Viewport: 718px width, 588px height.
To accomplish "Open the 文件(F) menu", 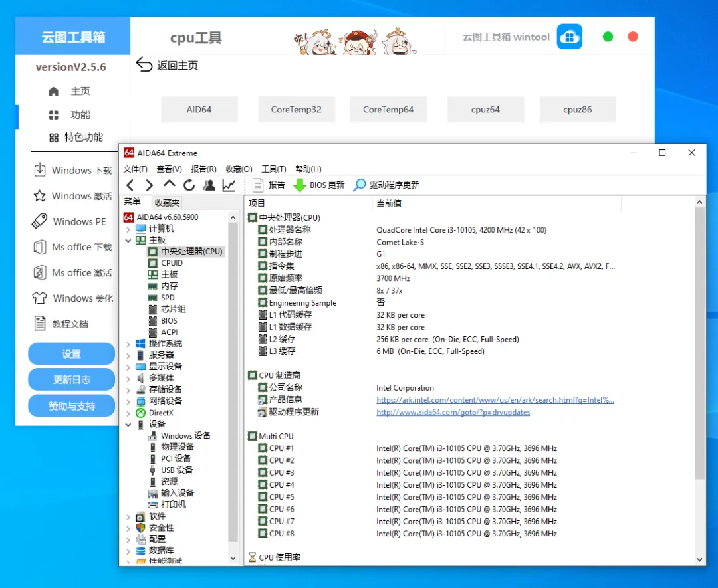I will pos(135,169).
